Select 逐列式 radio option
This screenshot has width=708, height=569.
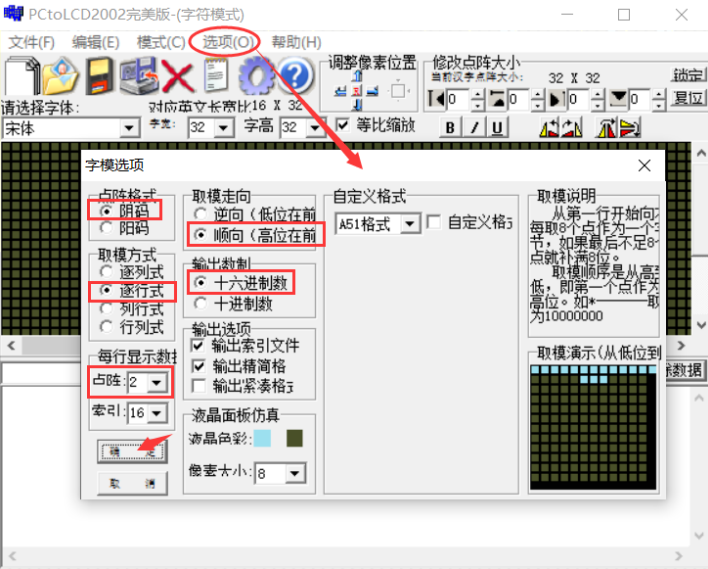(x=106, y=272)
